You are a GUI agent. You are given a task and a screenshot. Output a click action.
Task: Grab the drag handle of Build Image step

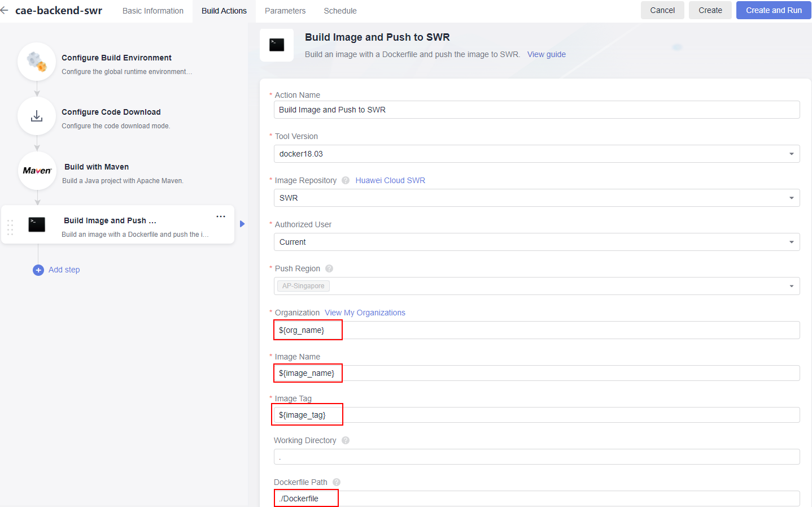pos(10,227)
